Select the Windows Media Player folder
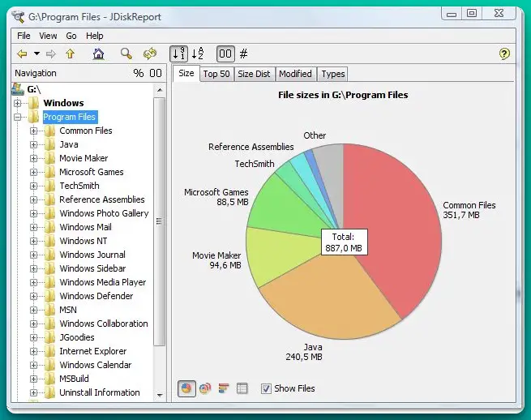The image size is (531, 420). point(103,282)
